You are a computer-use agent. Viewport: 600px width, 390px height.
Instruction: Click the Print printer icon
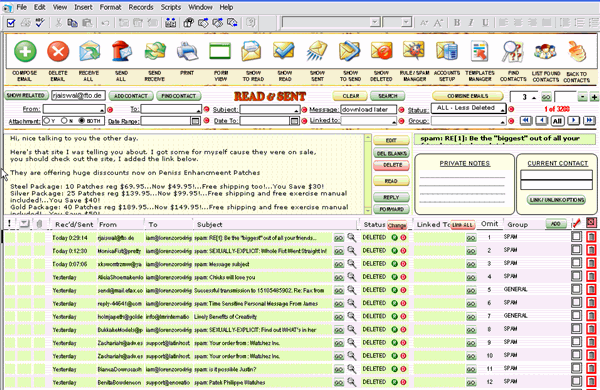tap(187, 51)
